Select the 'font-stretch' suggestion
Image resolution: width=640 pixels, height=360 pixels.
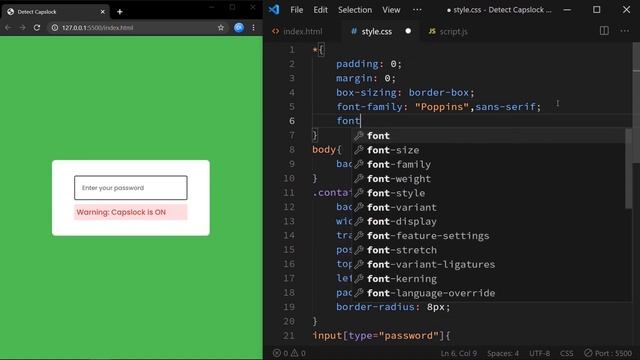pos(489,250)
